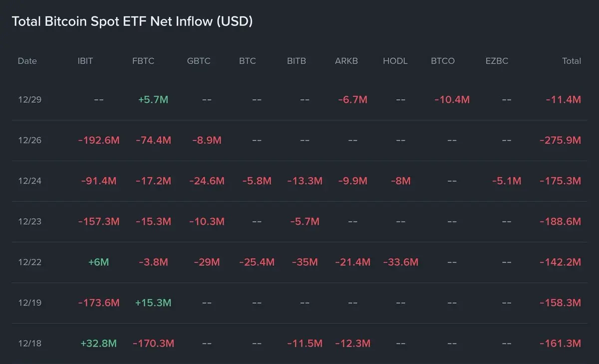The width and height of the screenshot is (599, 364).
Task: Click the IBIT column header
Action: [85, 61]
